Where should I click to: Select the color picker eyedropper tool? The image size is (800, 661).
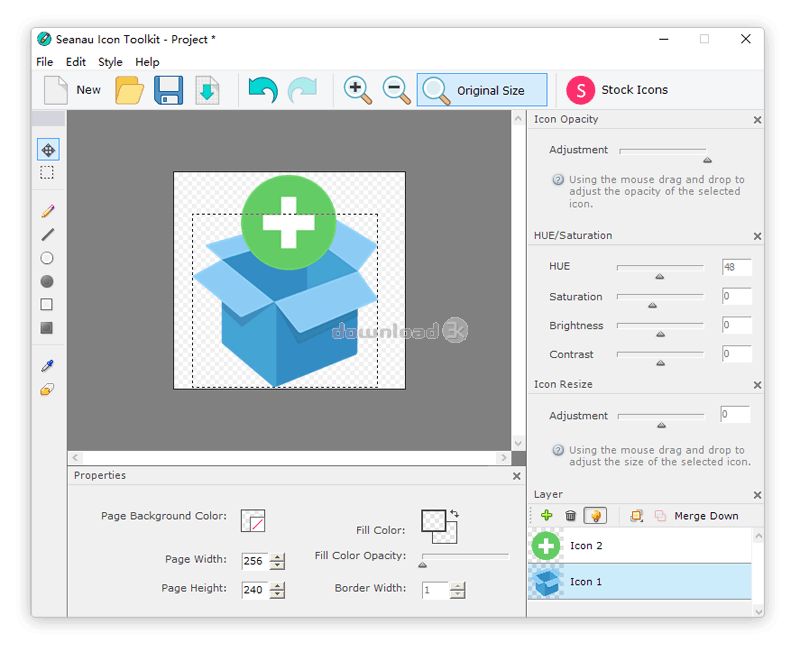(47, 365)
